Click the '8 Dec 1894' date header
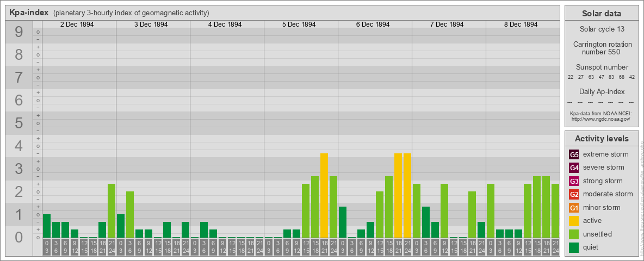Screen dimensions: 644x261 tap(521, 24)
